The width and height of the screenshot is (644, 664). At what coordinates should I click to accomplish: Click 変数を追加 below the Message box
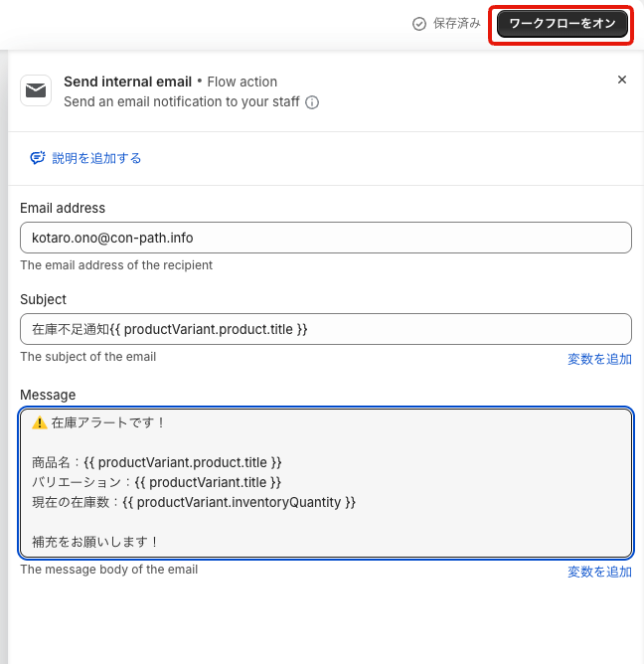(599, 572)
